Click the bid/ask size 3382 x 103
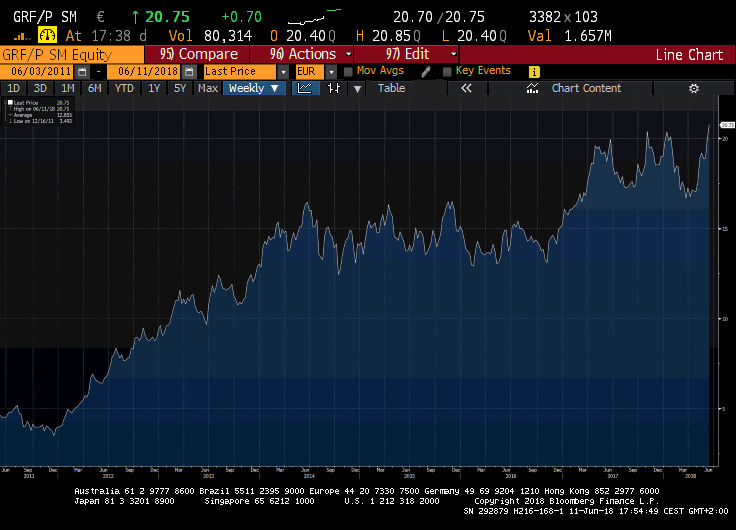 pyautogui.click(x=563, y=17)
